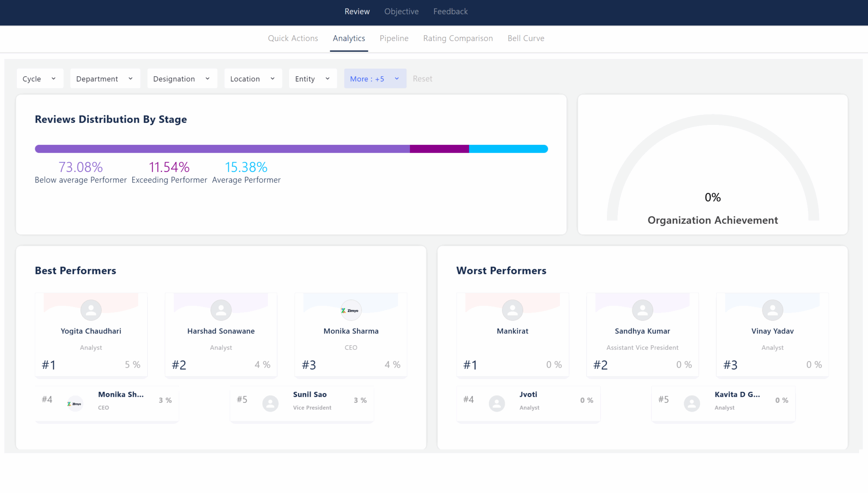Screen dimensions: 868x493
Task: Open the Designation dropdown
Action: [182, 78]
